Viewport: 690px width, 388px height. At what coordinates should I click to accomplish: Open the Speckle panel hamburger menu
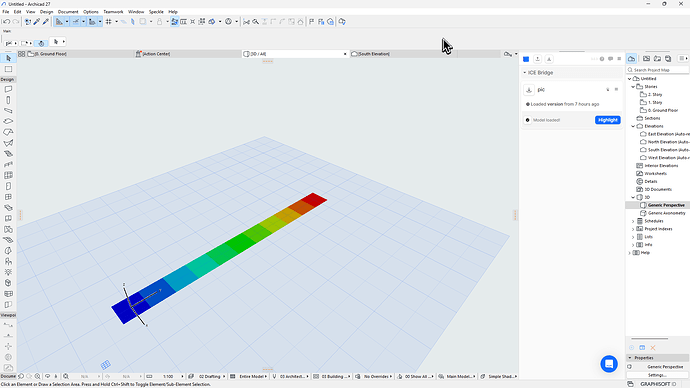click(x=619, y=59)
